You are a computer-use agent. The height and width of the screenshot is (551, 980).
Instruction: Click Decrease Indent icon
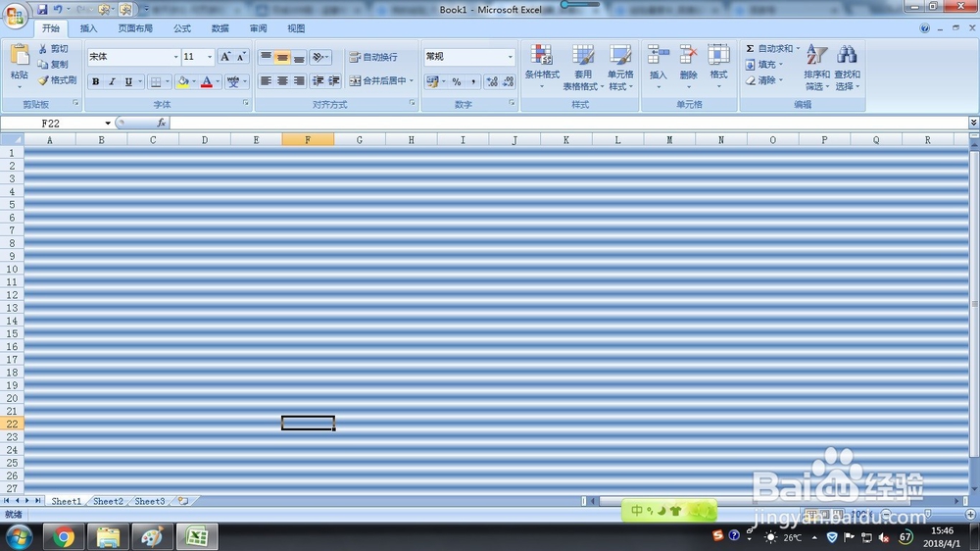[318, 81]
